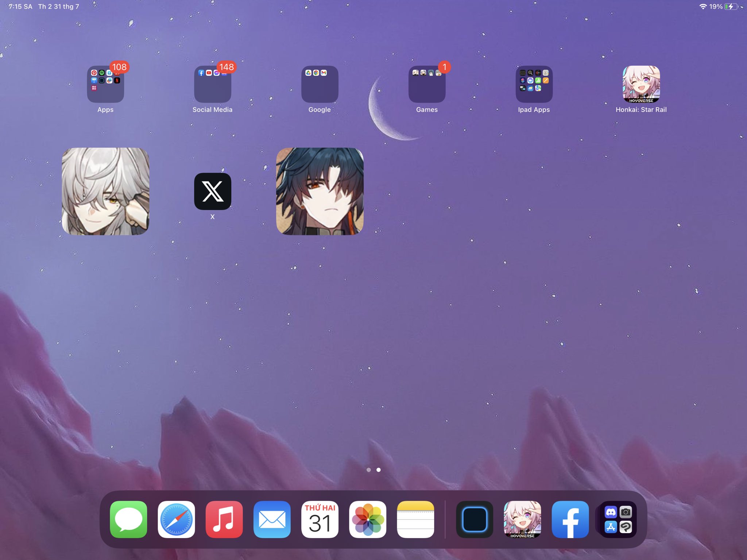This screenshot has width=747, height=560.
Task: Switch to the first home screen page dot
Action: (x=368, y=470)
